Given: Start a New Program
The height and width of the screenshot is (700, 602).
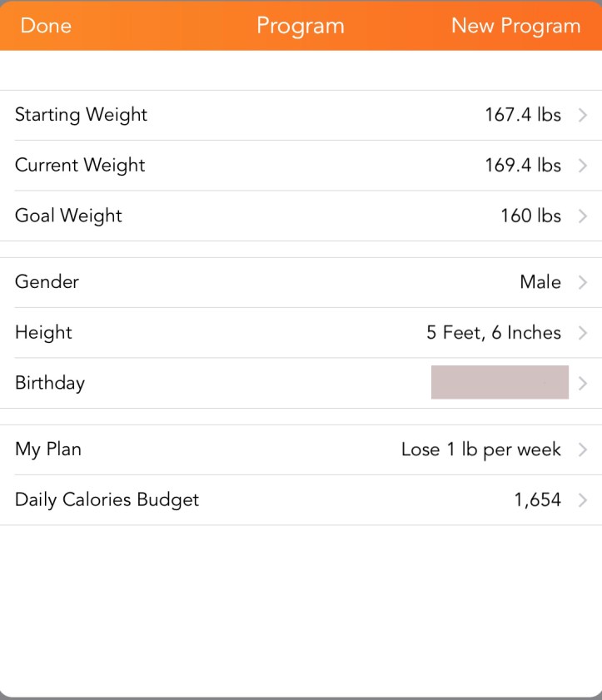Looking at the screenshot, I should coord(515,26).
